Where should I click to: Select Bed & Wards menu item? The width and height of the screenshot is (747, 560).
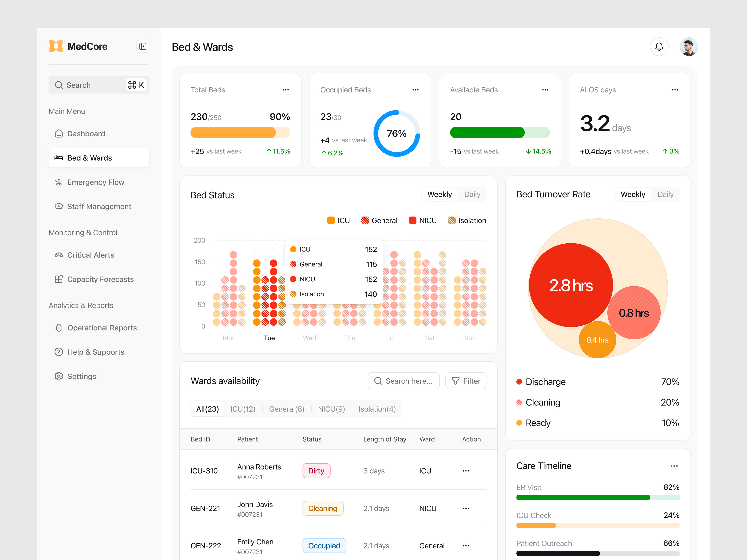coord(99,158)
